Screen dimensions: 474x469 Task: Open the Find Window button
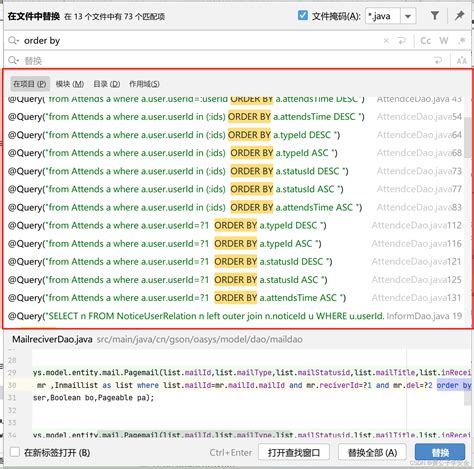click(294, 453)
